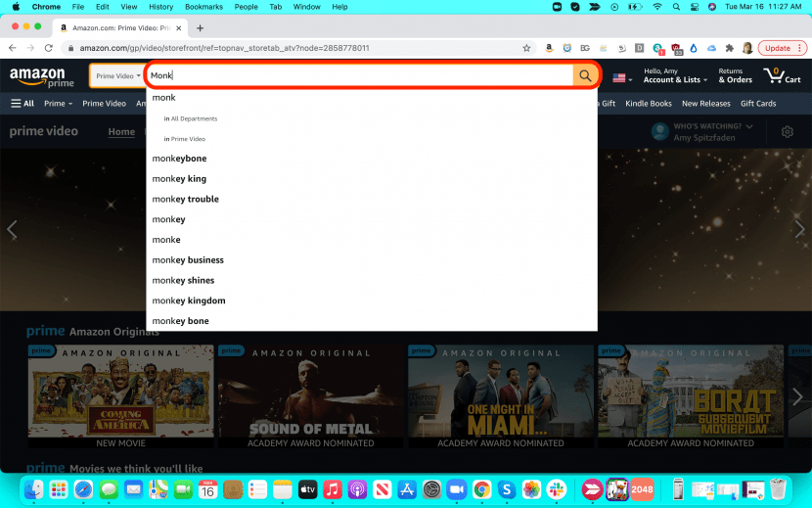This screenshot has width=812, height=508.
Task: Open the Chrome Extensions puzzle icon
Action: (730, 48)
